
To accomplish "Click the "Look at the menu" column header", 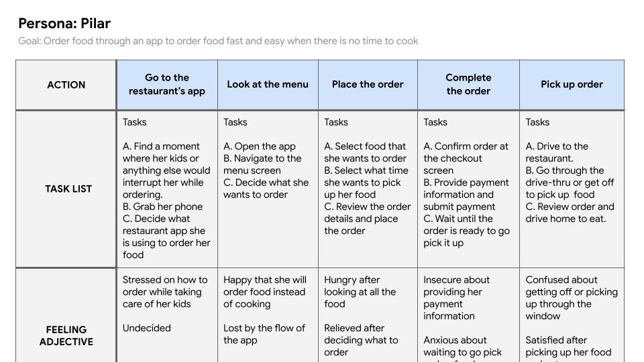I will (268, 84).
